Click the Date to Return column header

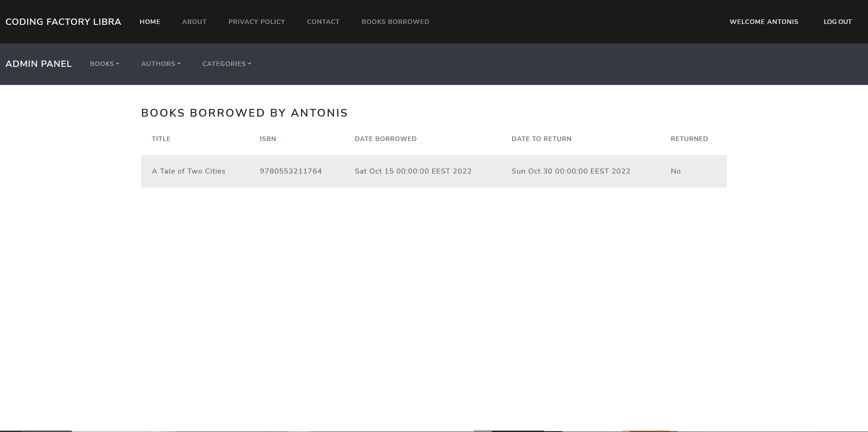(541, 139)
